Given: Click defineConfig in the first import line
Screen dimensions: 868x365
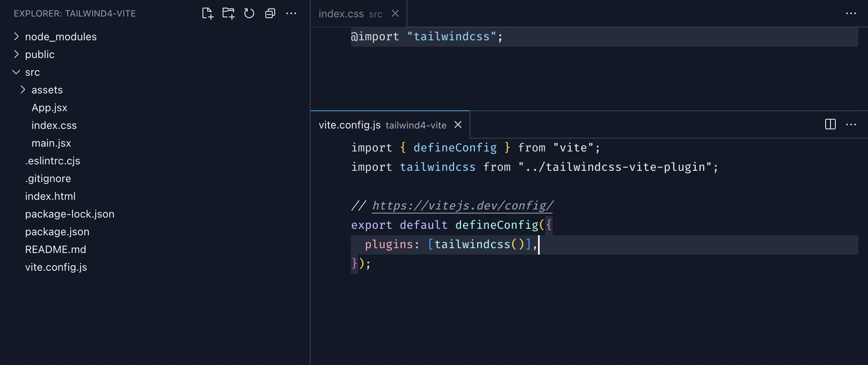Looking at the screenshot, I should 455,147.
